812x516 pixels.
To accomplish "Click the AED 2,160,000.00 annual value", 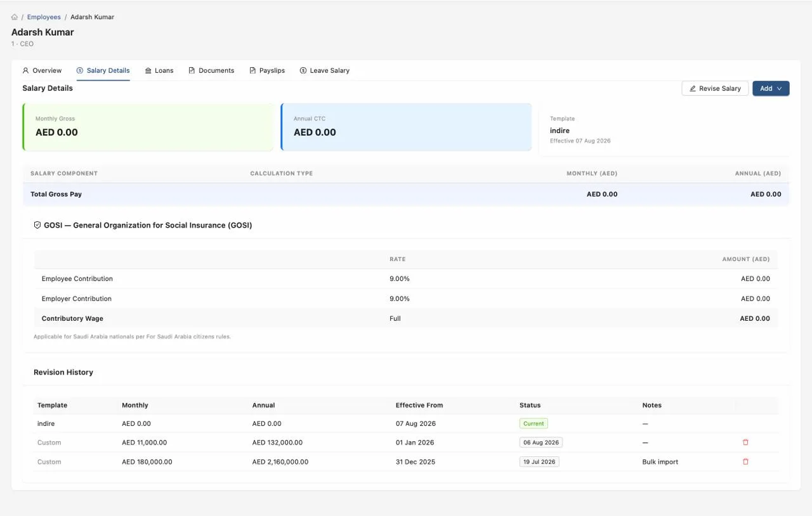I will [280, 462].
